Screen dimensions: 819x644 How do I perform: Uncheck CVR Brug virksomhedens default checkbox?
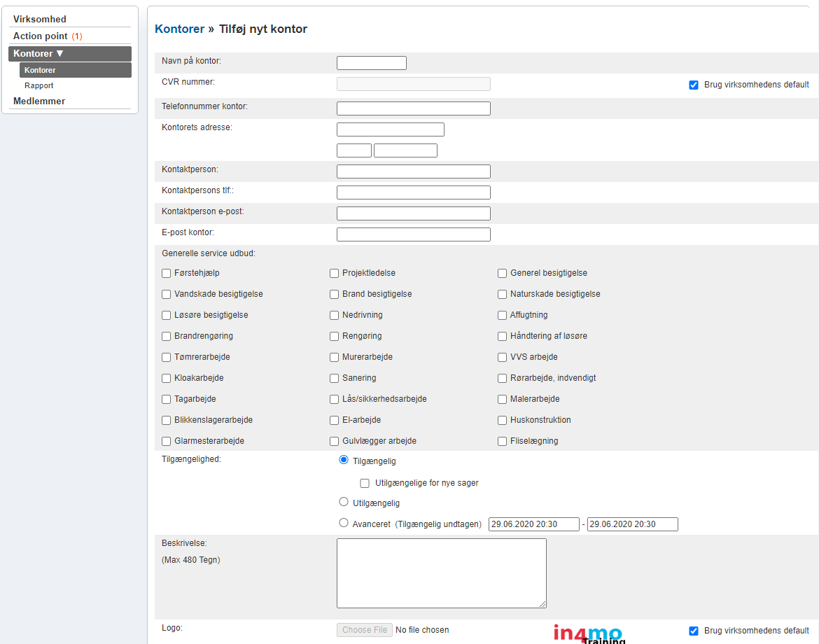[x=694, y=85]
